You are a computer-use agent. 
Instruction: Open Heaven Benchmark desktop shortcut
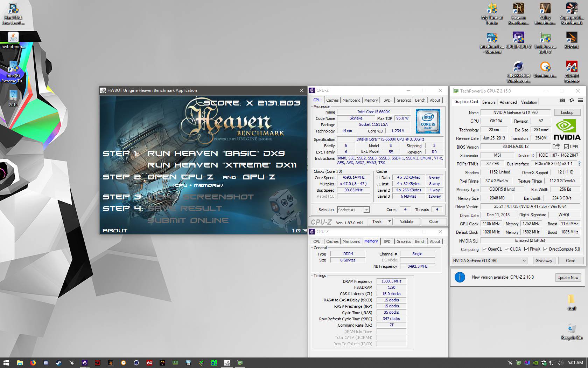pyautogui.click(x=518, y=14)
